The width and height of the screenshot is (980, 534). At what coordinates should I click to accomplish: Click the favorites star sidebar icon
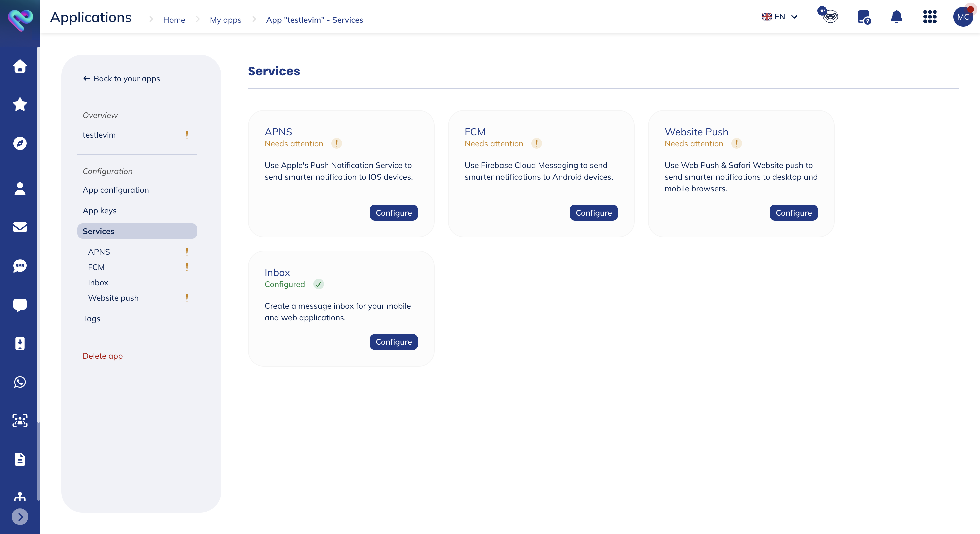[x=20, y=104]
